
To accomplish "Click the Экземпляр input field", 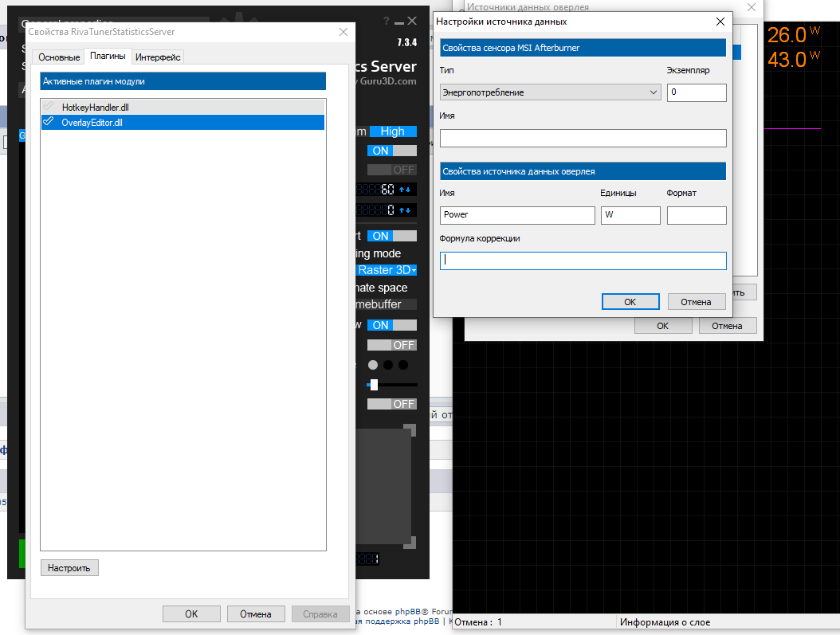I will (697, 92).
